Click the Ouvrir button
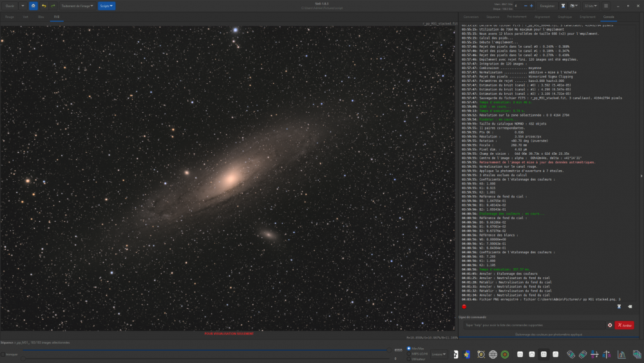Screen dimensions: 644x363 [x=10, y=6]
